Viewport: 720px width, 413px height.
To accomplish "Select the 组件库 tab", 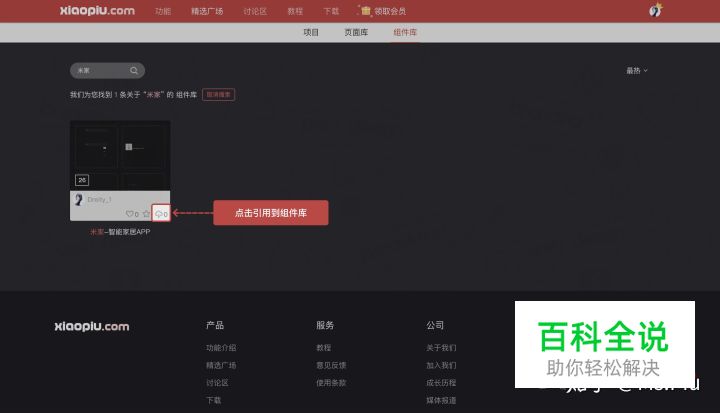I will [x=405, y=32].
